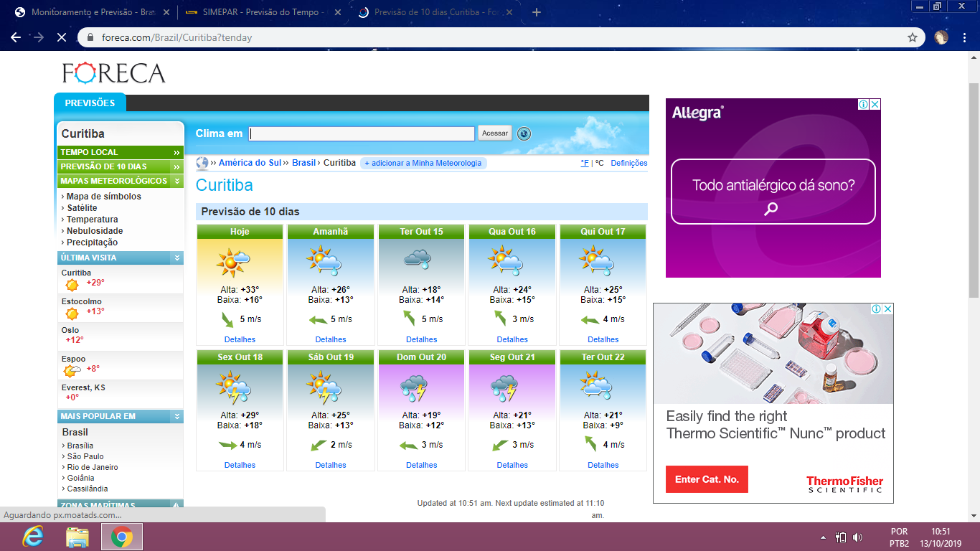The image size is (980, 551).
Task: Open the Chrome profile avatar
Action: tap(941, 37)
